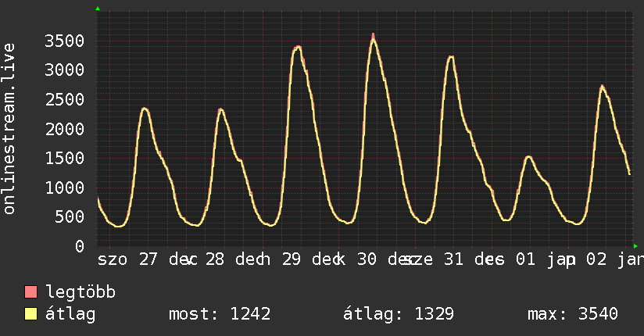
Task: Click the szo label at x-axis start
Action: [x=113, y=260]
